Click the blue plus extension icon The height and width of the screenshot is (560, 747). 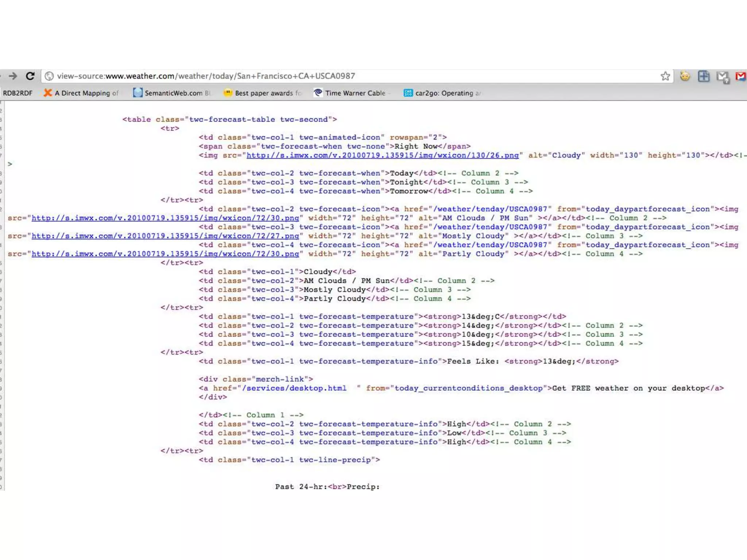tap(704, 76)
